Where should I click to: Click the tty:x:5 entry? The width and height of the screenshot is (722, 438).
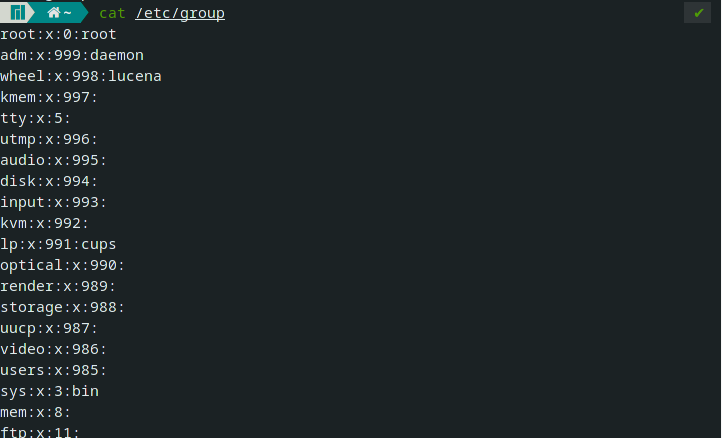[36, 118]
